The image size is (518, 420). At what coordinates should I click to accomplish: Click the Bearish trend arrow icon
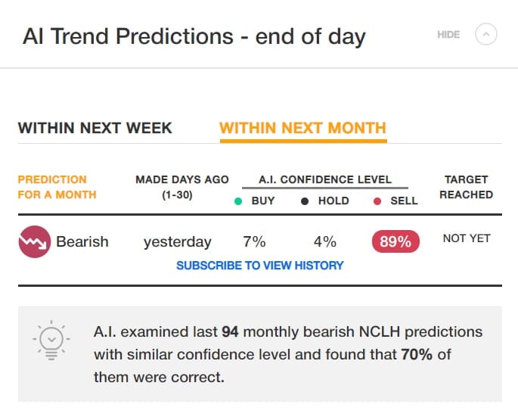pos(34,242)
